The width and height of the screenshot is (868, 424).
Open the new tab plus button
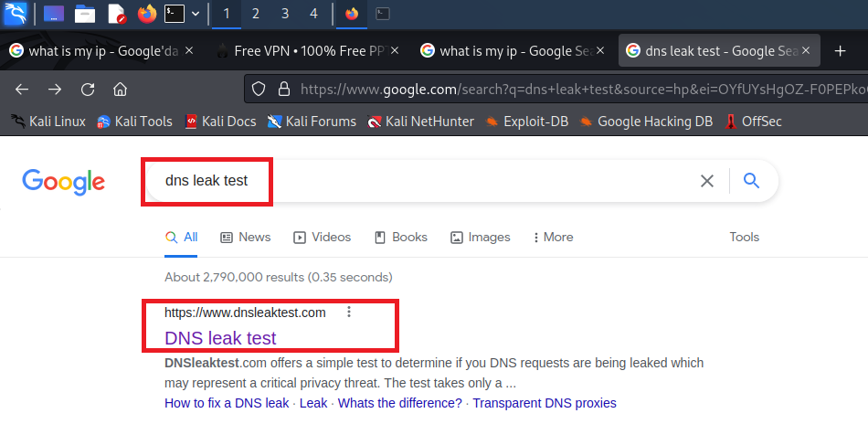(x=841, y=51)
